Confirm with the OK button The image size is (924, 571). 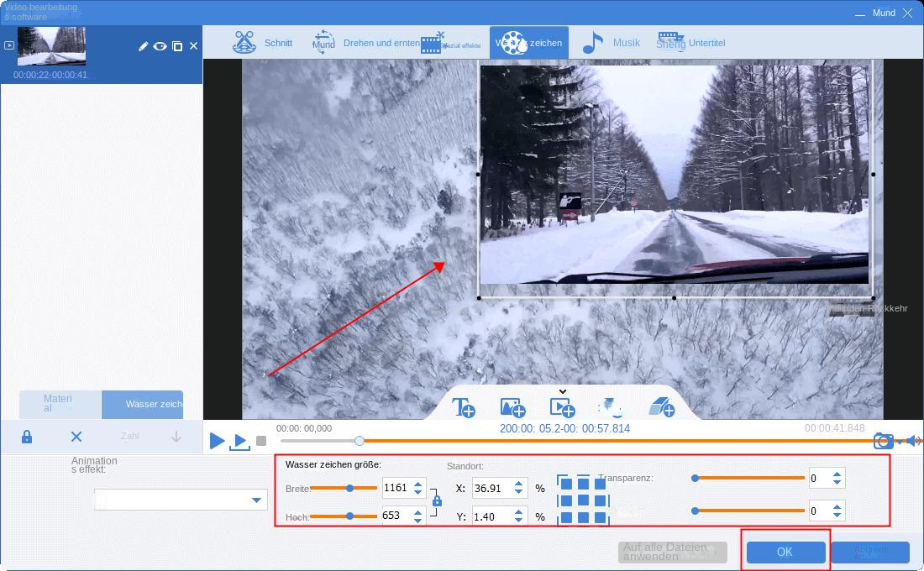pos(785,552)
